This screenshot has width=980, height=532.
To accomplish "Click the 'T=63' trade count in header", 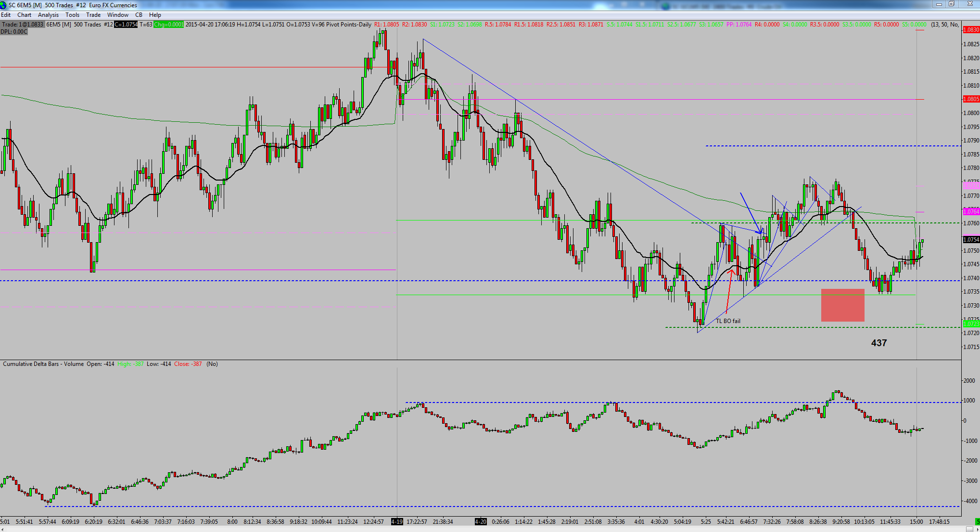I will point(146,25).
